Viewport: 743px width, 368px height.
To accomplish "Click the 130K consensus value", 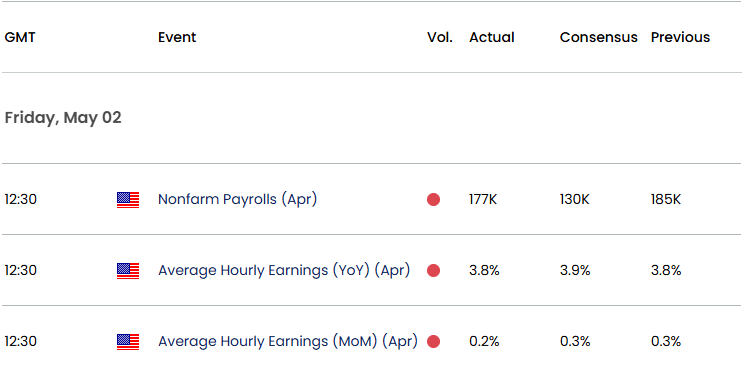I will [575, 199].
